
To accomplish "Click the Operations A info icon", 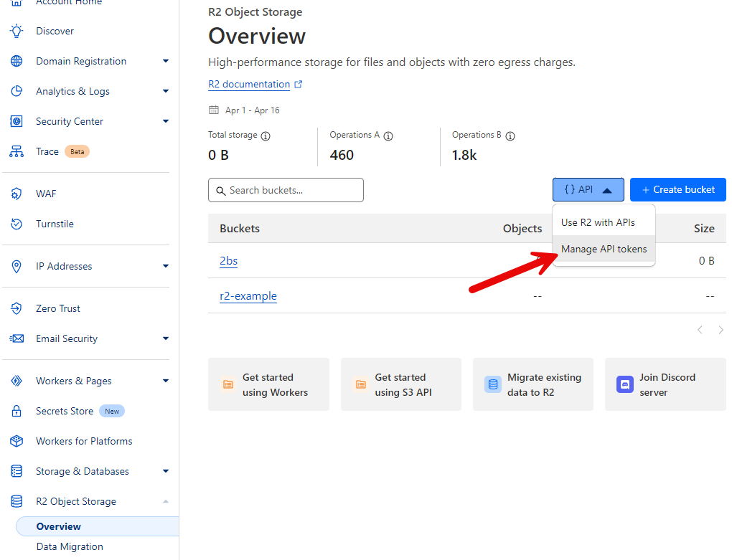I will 388,136.
